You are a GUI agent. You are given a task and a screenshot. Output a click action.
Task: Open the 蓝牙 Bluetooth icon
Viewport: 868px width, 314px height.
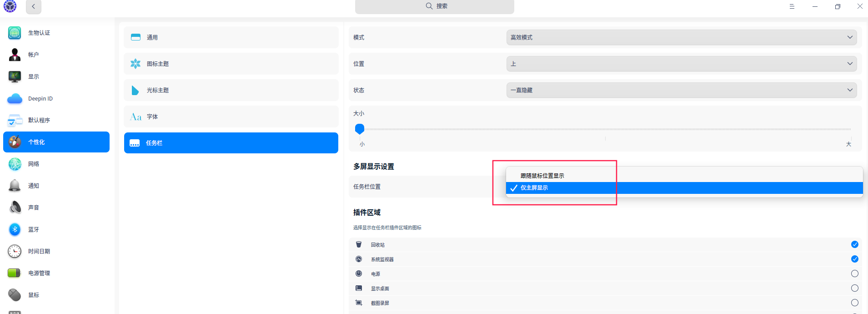(x=15, y=229)
